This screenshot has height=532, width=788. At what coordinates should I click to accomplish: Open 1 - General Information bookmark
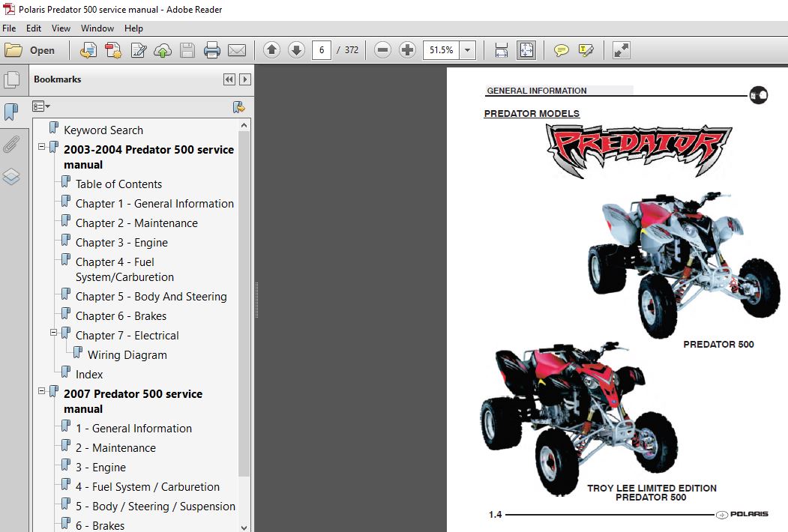[133, 428]
